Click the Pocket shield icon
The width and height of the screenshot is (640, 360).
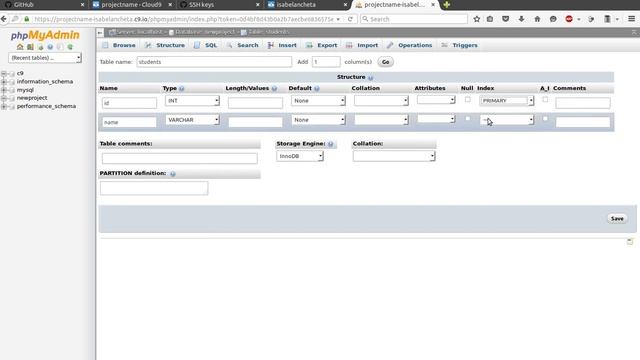tap(505, 19)
